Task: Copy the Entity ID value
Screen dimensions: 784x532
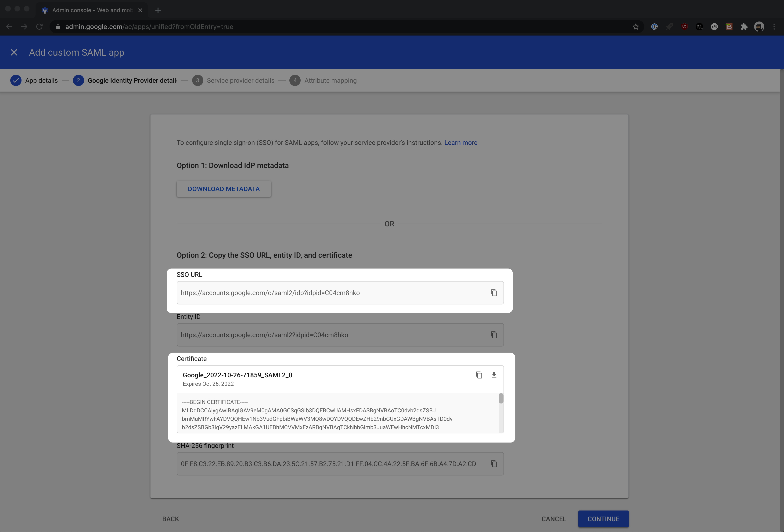Action: click(x=493, y=335)
